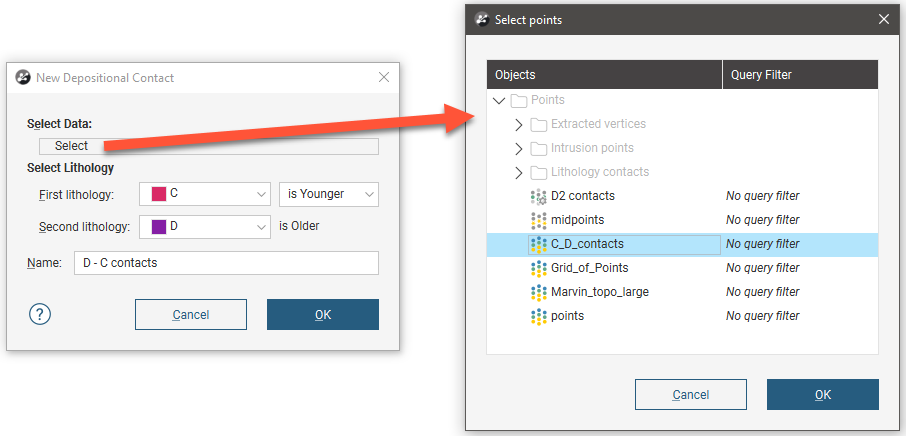Viewport: 906px width, 436px height.
Task: Click the Intrusion points folder icon
Action: pos(538,148)
